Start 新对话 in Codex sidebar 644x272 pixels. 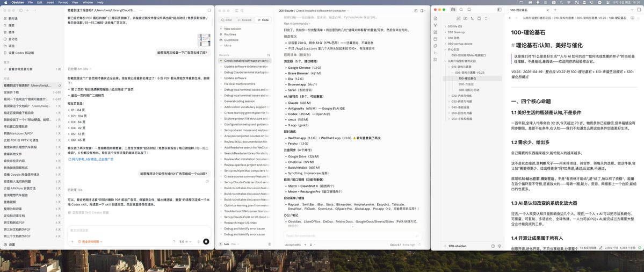[x=12, y=18]
